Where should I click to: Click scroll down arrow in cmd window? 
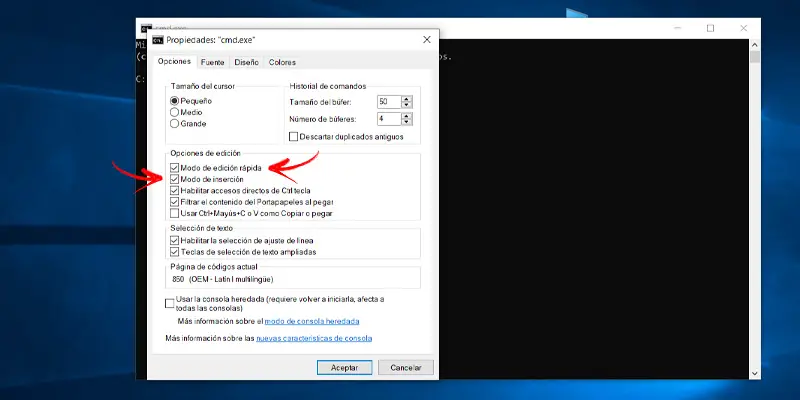point(755,373)
